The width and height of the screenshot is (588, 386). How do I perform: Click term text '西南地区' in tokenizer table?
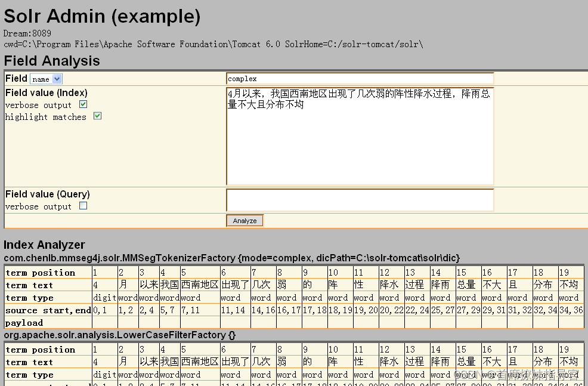coord(200,285)
